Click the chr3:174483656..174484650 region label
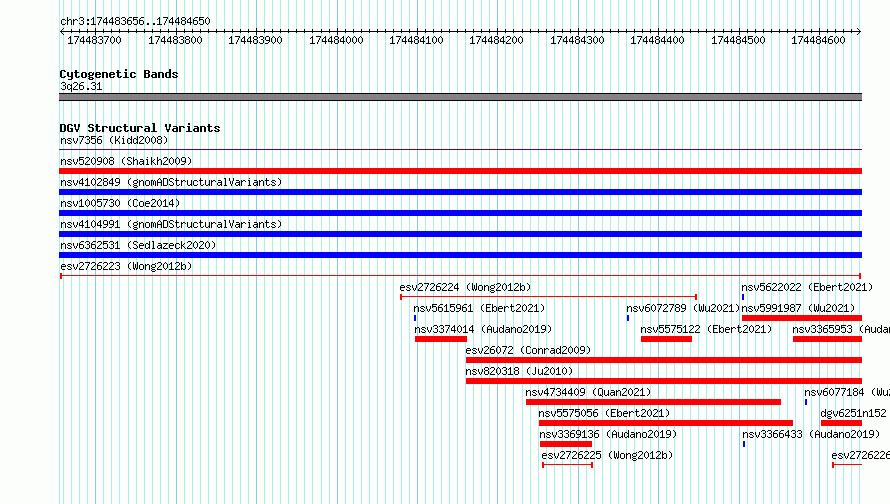The height and width of the screenshot is (504, 890). pos(135,21)
